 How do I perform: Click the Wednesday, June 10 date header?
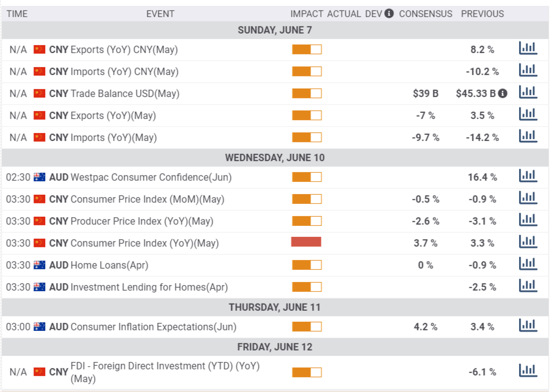(275, 158)
